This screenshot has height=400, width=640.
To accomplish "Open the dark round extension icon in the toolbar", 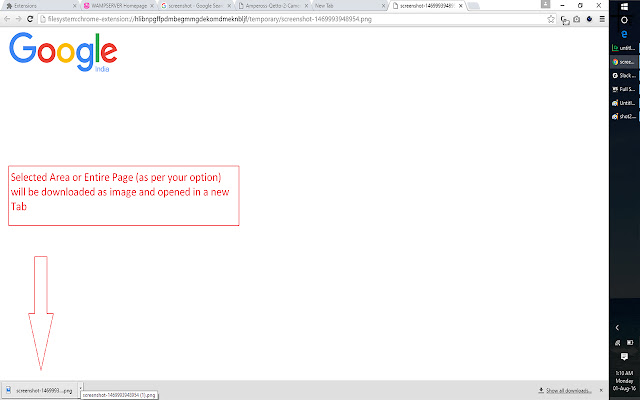I will [x=589, y=19].
